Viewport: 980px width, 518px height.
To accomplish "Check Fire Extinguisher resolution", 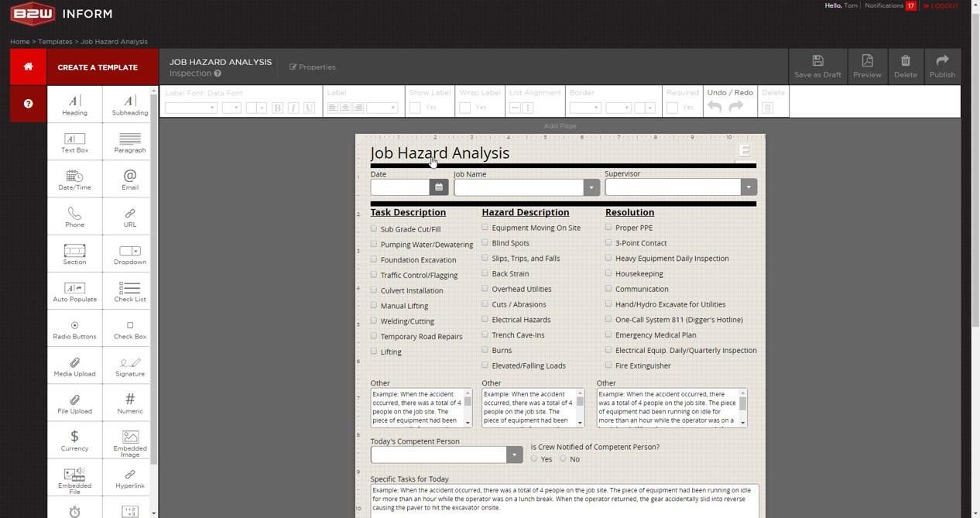I will tap(608, 365).
